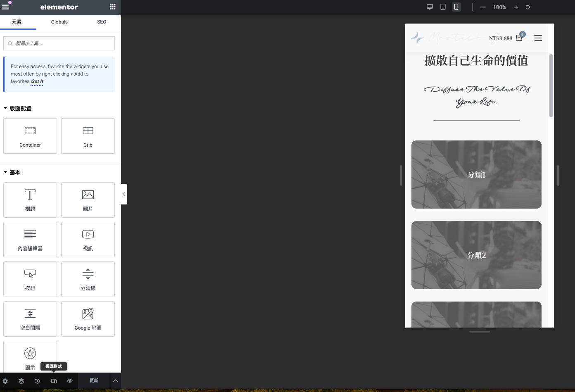Image resolution: width=575 pixels, height=392 pixels.
Task: Open the widgets grid apps icon
Action: point(113,7)
